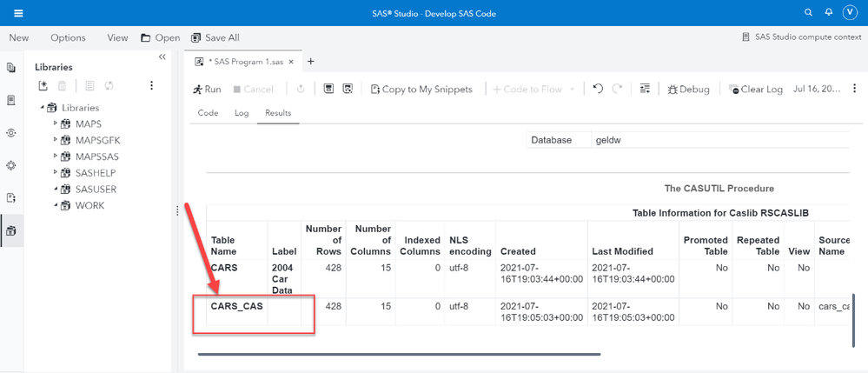Screen dimensions: 868x373
Task: Open the hamburger menu in the header
Action: coord(18,13)
